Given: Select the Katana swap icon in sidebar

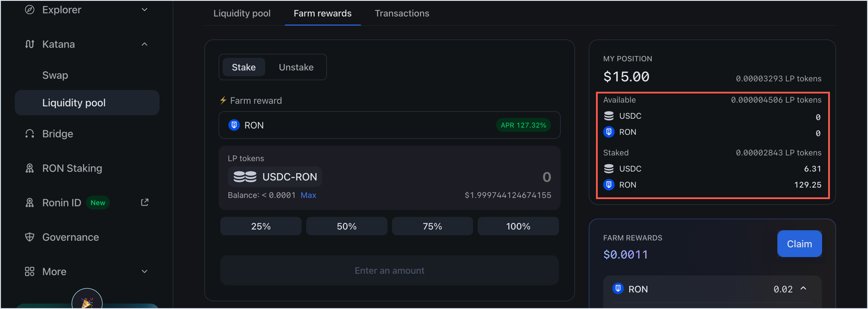Looking at the screenshot, I should pos(29,44).
